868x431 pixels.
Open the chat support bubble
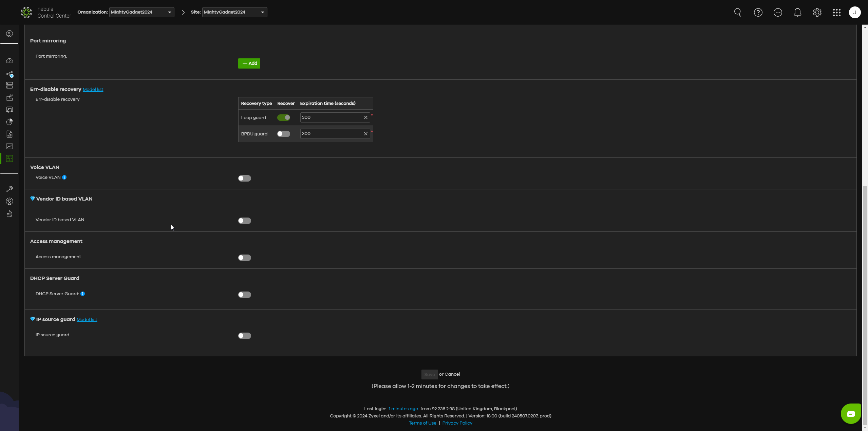point(851,413)
